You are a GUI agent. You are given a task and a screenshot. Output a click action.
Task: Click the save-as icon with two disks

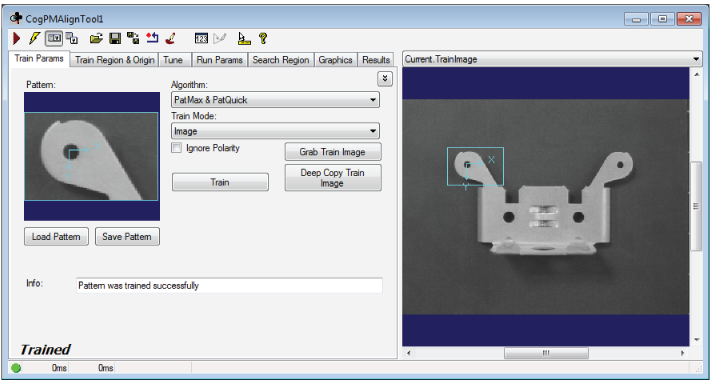[x=133, y=38]
